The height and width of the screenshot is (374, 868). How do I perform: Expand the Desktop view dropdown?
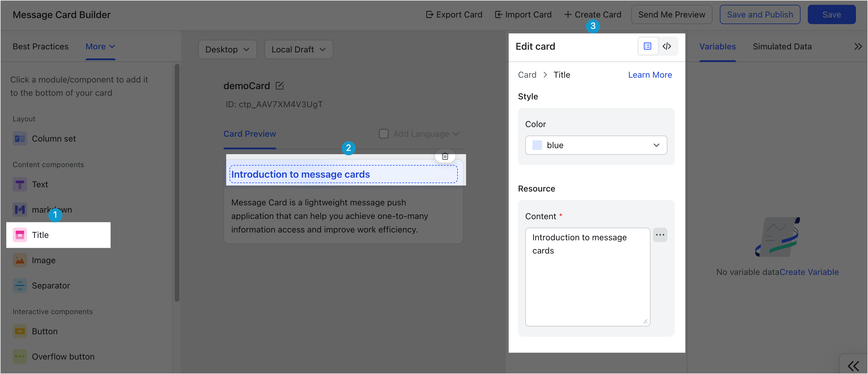pyautogui.click(x=227, y=49)
